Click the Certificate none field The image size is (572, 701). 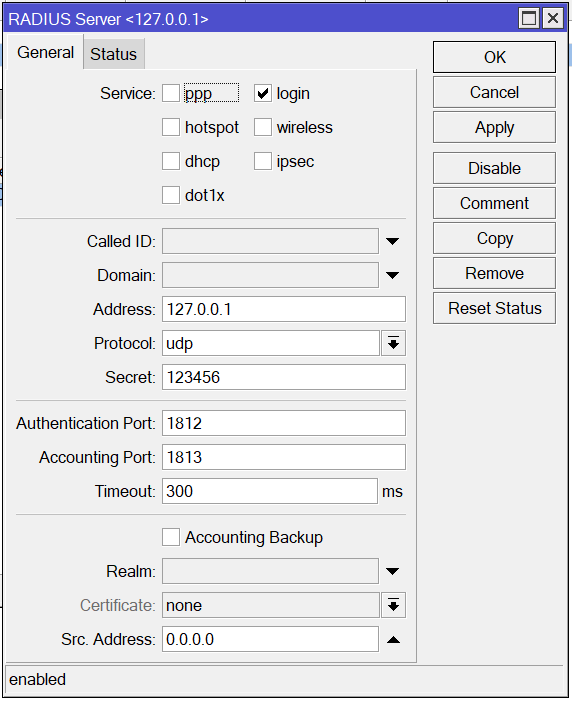(271, 605)
